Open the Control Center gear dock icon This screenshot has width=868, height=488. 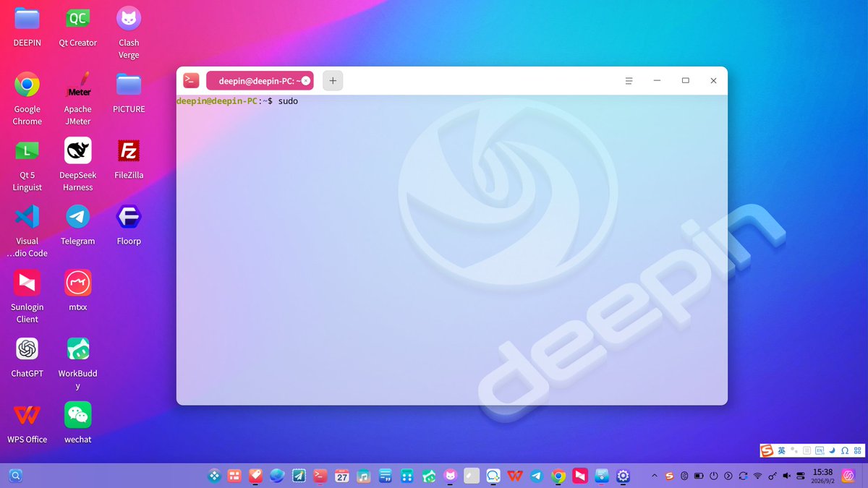(624, 476)
